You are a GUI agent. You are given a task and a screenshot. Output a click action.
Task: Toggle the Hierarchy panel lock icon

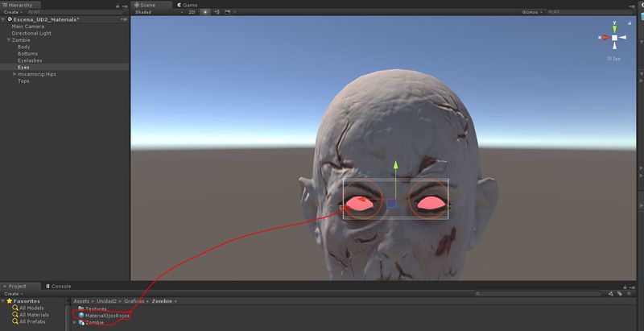point(118,6)
